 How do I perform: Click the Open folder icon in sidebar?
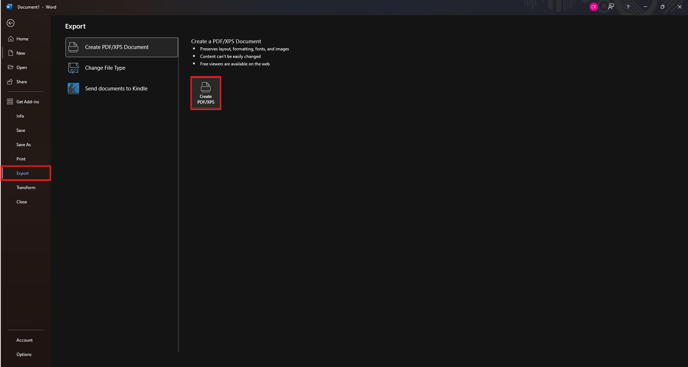pyautogui.click(x=11, y=68)
